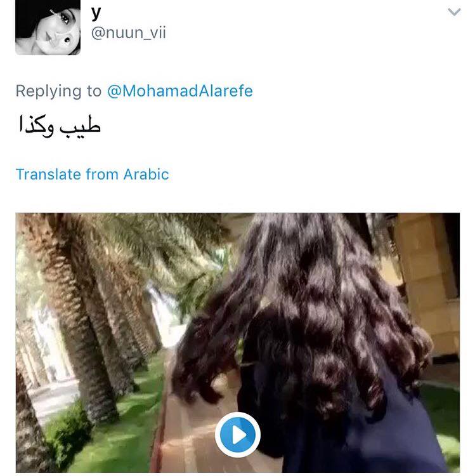The width and height of the screenshot is (475, 476).
Task: Click the "Replying to" label text
Action: (58, 91)
